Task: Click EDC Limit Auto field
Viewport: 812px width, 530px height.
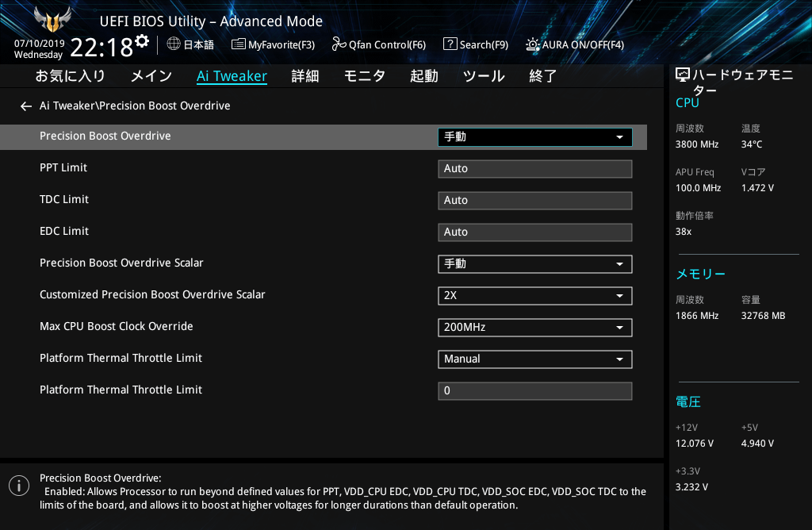Action: pos(535,232)
